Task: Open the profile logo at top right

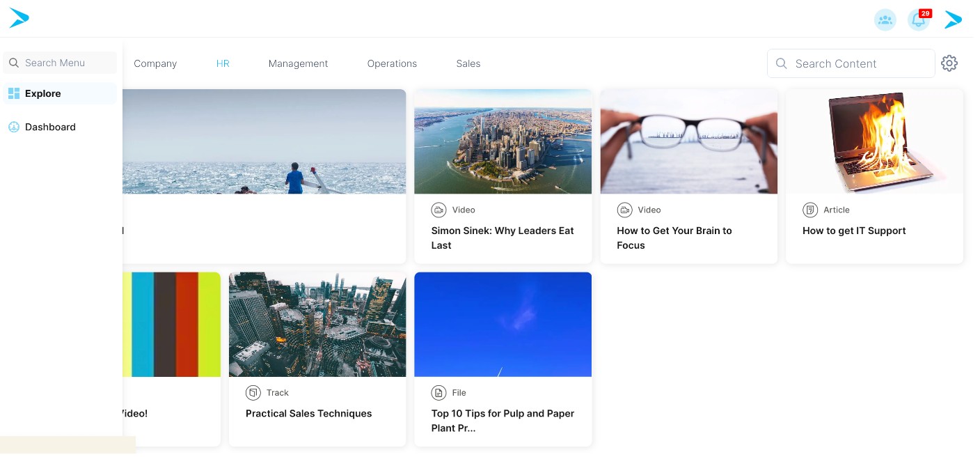Action: coord(953,20)
